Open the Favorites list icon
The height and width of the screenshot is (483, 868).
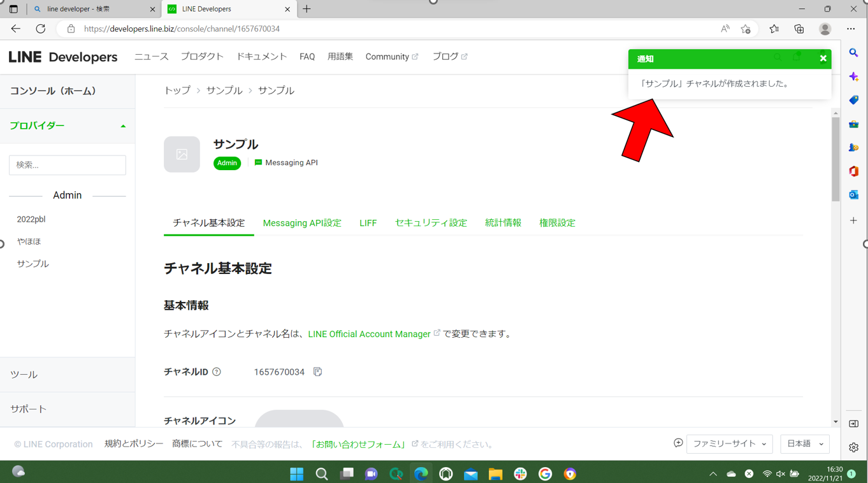pos(774,29)
